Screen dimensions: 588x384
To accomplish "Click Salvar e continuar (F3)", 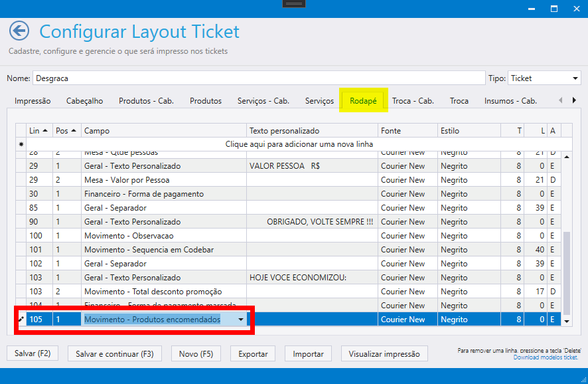I will (x=115, y=353).
